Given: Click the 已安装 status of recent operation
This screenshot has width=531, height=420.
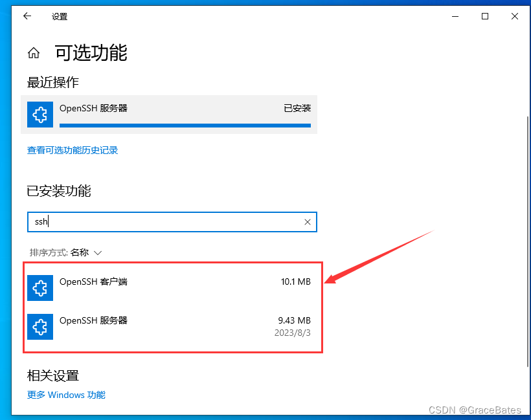Looking at the screenshot, I should pos(297,108).
